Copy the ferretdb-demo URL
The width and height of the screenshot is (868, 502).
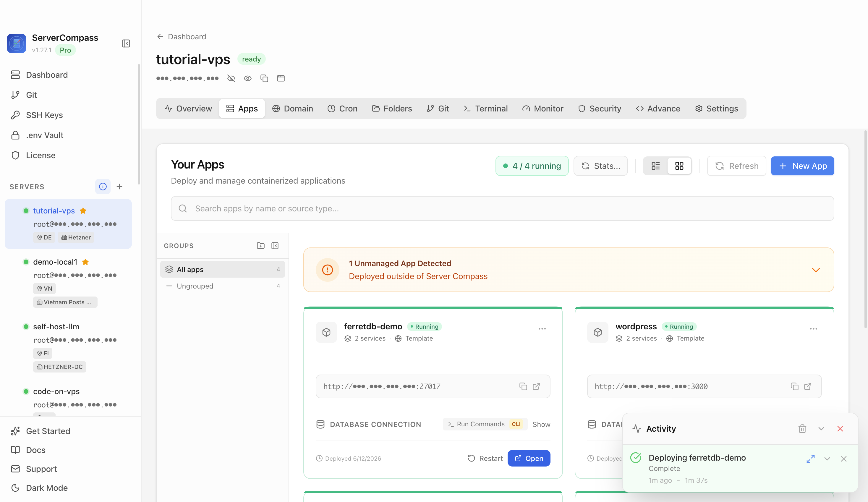[523, 387]
